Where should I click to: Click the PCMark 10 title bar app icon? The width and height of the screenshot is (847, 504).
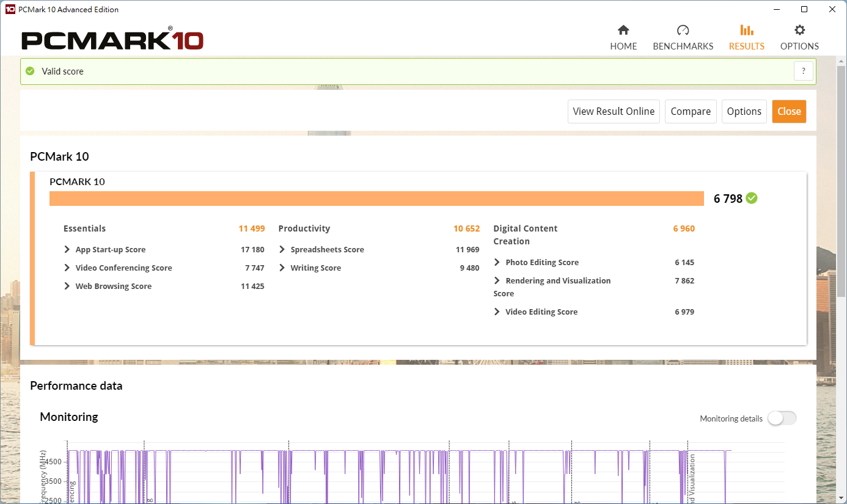pyautogui.click(x=10, y=9)
